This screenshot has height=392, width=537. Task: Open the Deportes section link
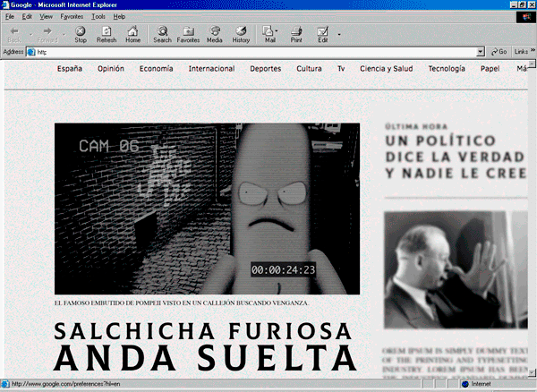coord(266,69)
